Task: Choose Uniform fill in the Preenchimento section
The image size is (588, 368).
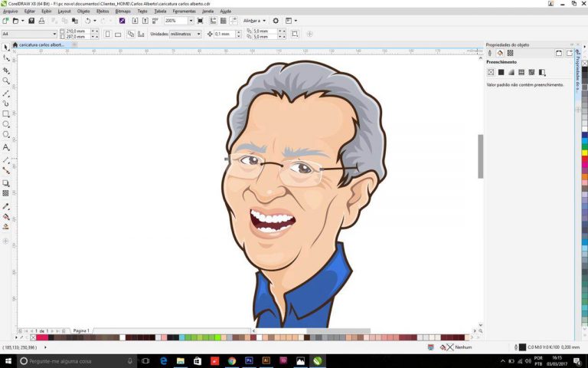Action: point(501,72)
